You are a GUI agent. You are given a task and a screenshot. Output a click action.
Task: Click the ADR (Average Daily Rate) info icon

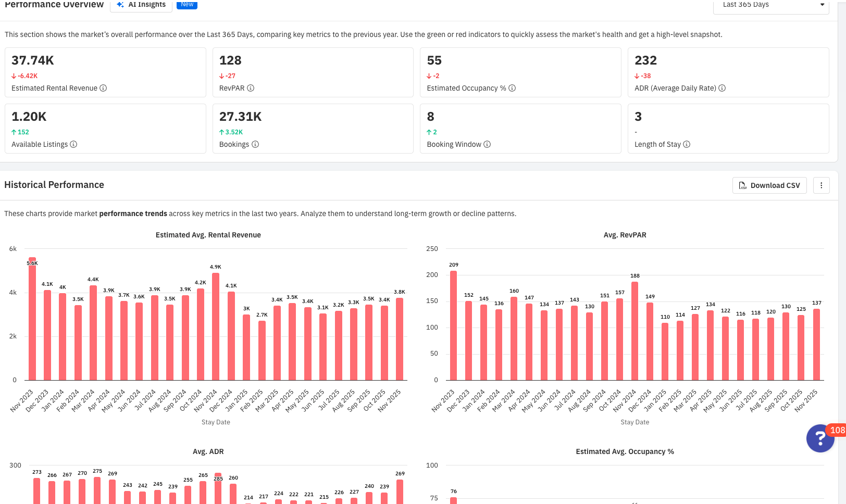coord(722,88)
